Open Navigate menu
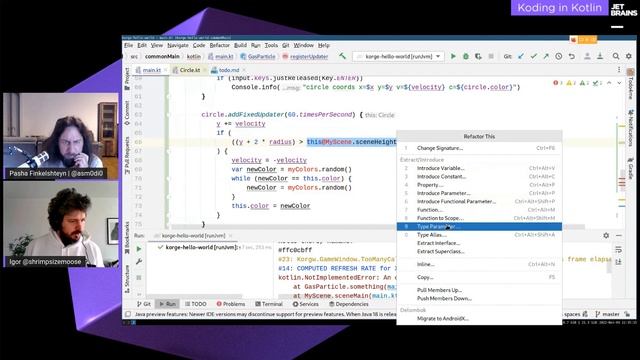Viewport: 640px width, 360px height. click(178, 45)
